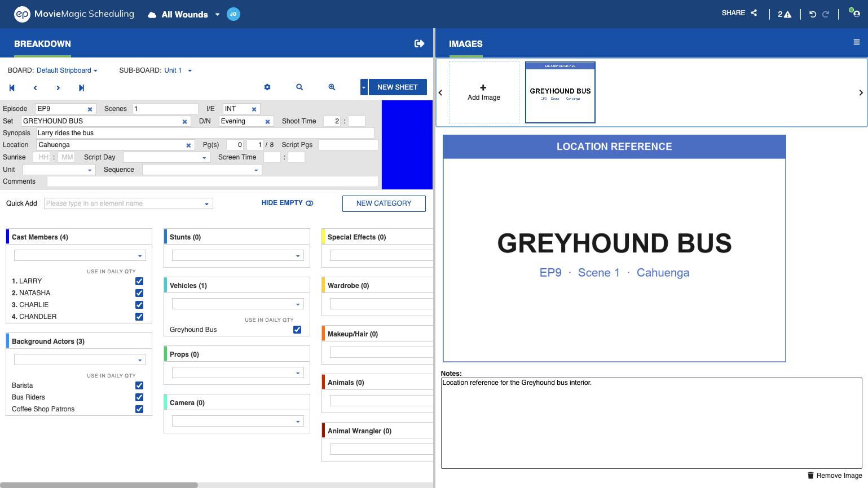Open breakdown settings gear
The width and height of the screenshot is (868, 488).
267,87
